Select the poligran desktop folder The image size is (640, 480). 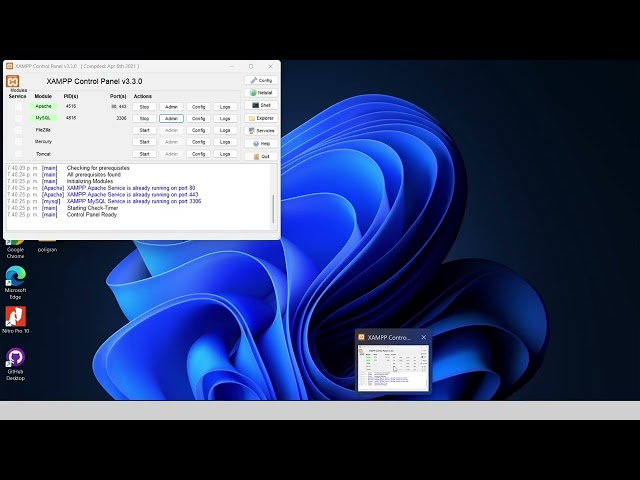tap(47, 246)
